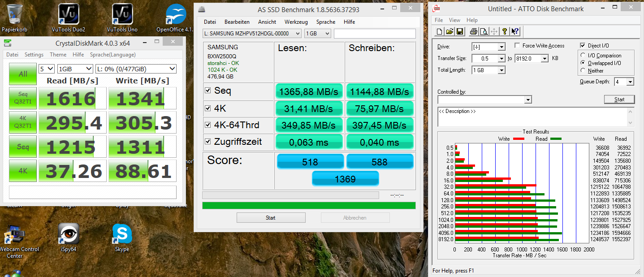Open the Papierkorb recycle bin icon

coord(14,18)
